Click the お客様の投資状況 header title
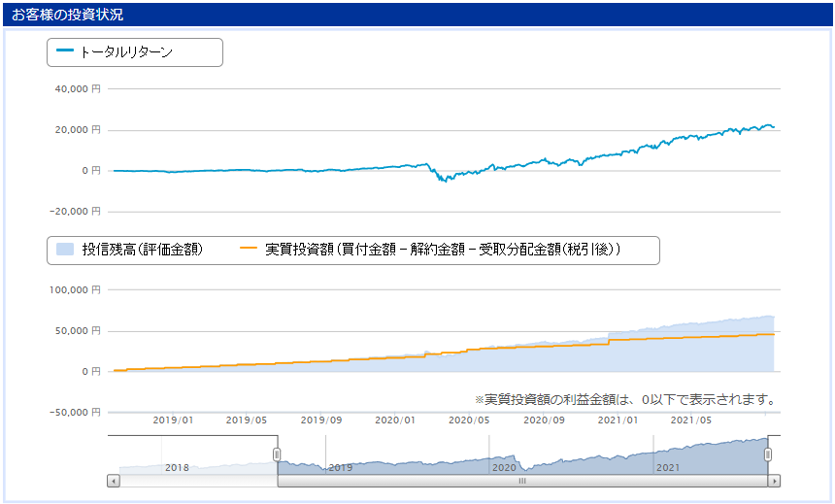835x504 pixels. [67, 15]
